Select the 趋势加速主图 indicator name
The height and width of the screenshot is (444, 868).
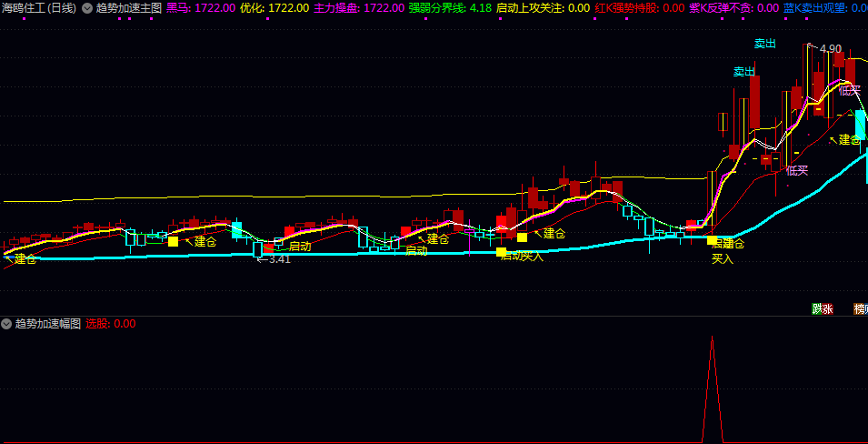[x=129, y=8]
